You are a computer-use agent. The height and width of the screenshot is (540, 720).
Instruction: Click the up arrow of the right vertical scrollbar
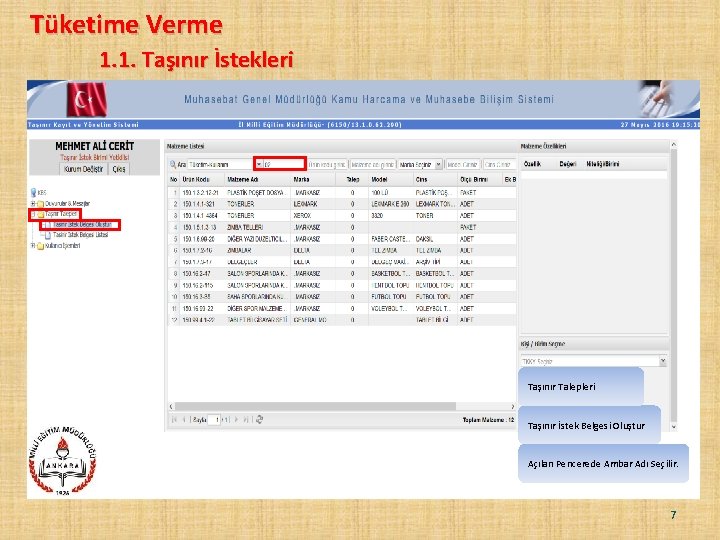coord(674,145)
